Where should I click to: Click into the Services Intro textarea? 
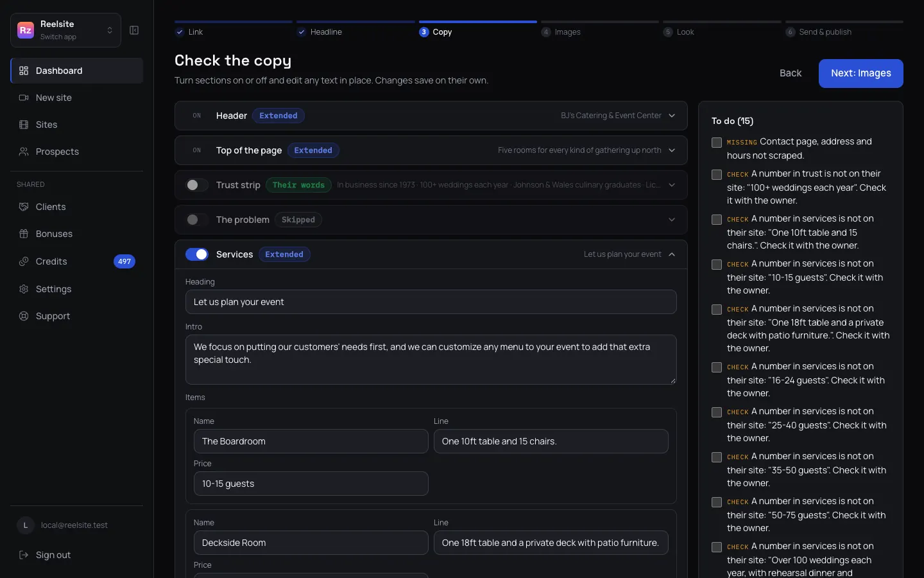431,360
